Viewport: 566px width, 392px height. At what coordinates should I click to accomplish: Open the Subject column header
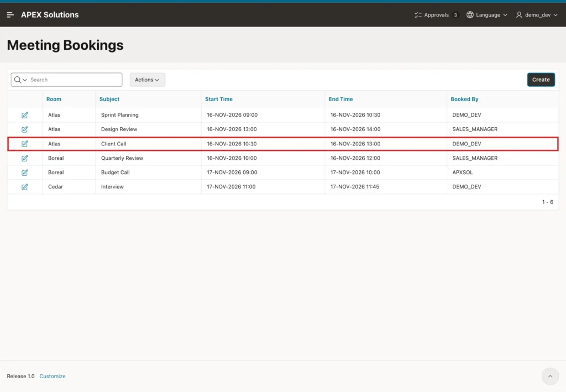click(x=109, y=100)
